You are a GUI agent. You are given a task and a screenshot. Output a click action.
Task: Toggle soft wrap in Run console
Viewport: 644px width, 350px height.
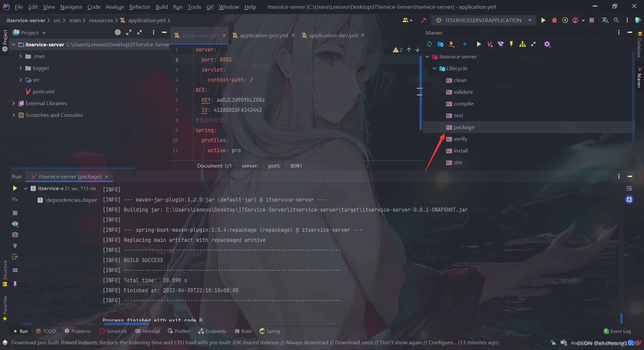tap(630, 188)
